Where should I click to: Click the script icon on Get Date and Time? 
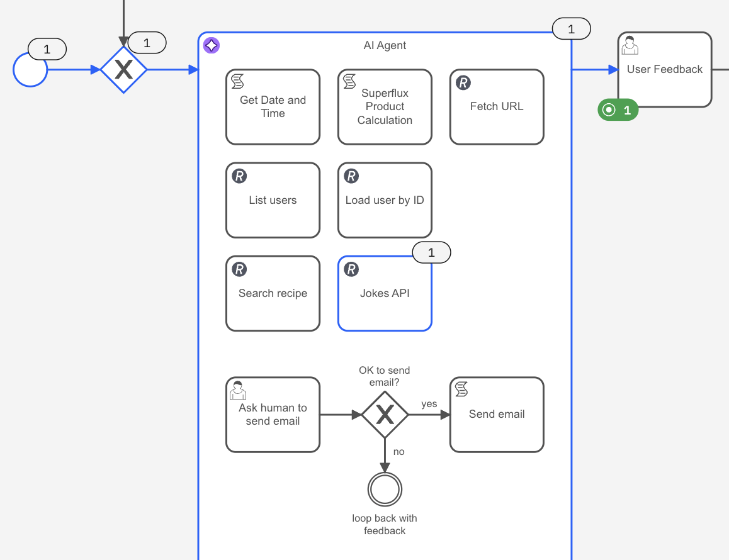pyautogui.click(x=238, y=81)
